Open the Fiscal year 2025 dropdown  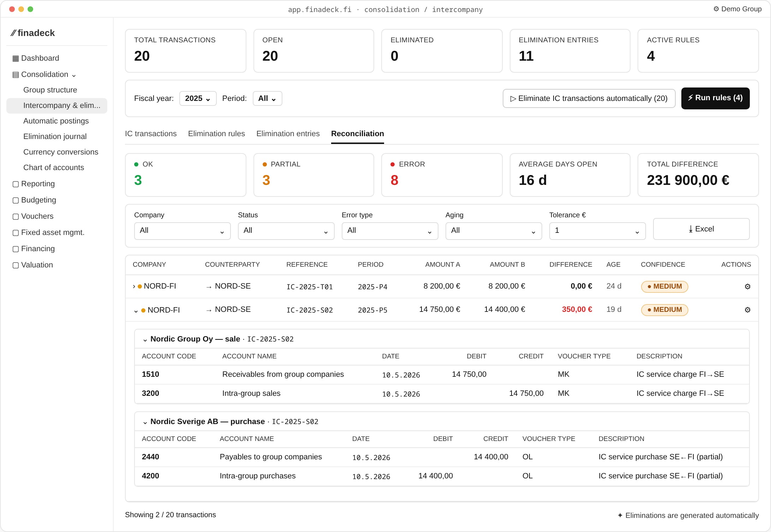click(x=198, y=98)
